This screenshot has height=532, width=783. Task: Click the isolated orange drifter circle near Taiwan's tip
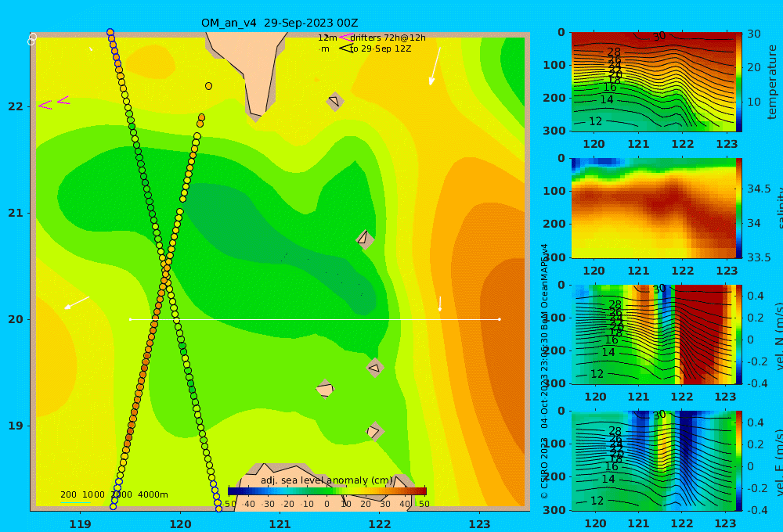[209, 86]
